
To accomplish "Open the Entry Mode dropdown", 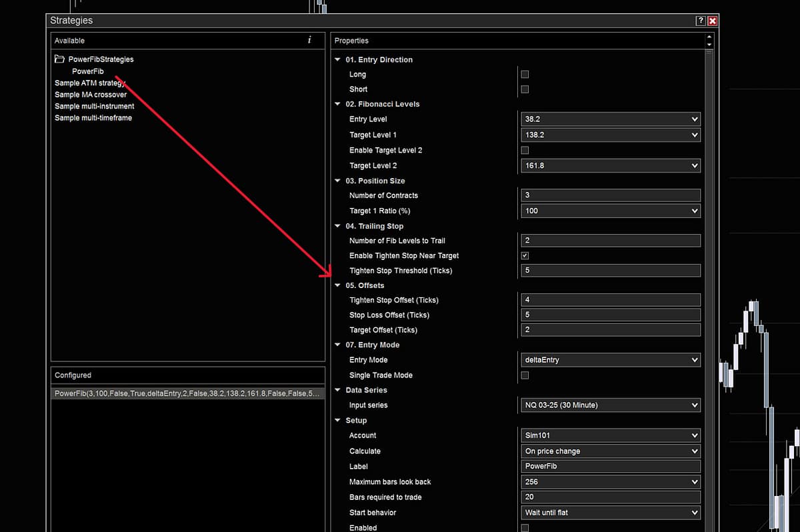I will pos(610,360).
